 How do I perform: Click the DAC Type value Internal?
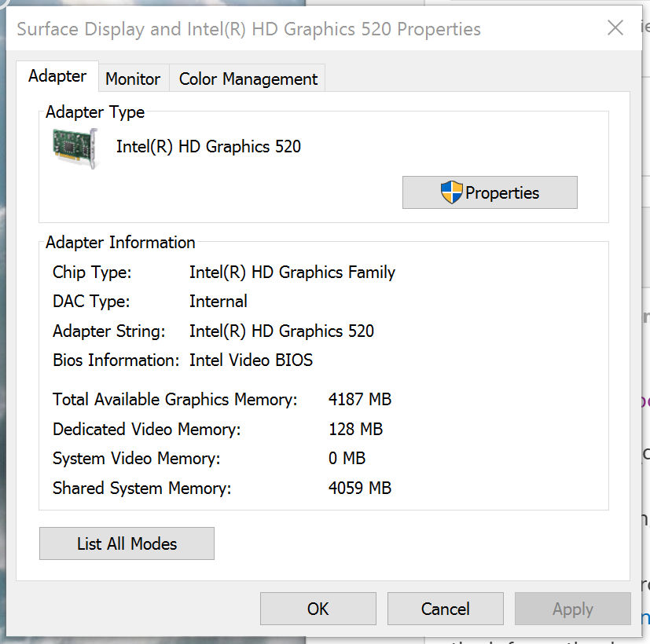[x=218, y=302]
